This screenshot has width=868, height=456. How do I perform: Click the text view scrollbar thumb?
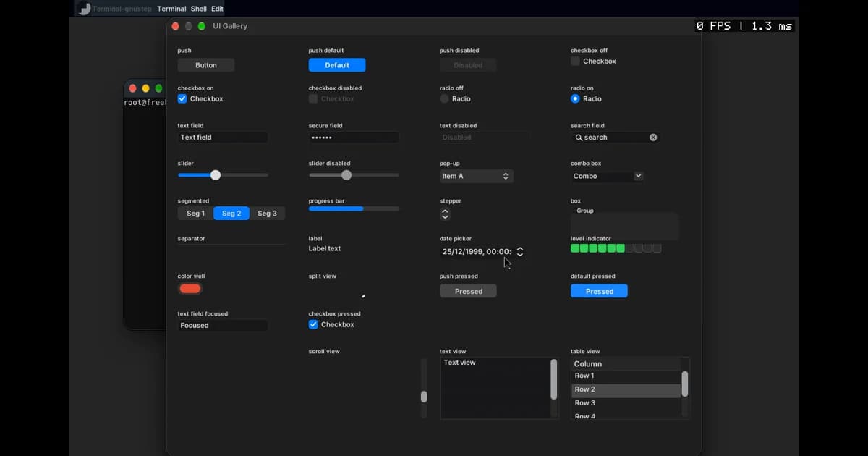coord(554,379)
